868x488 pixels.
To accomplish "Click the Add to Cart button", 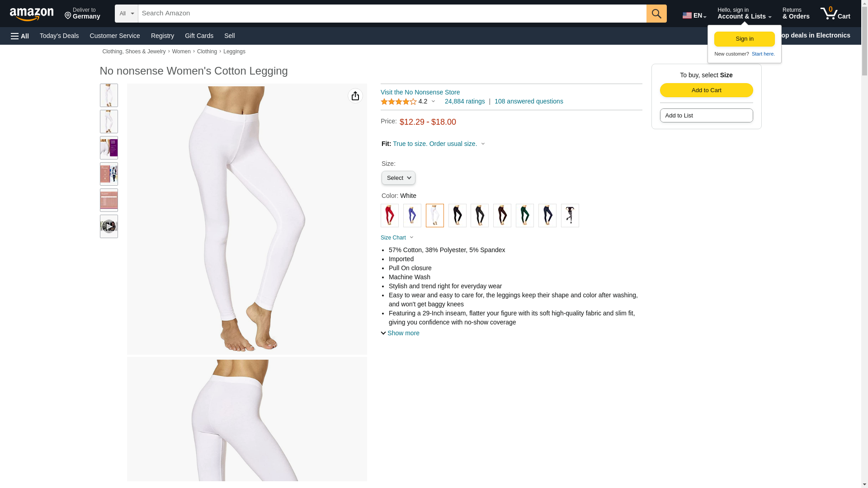I will (x=707, y=90).
